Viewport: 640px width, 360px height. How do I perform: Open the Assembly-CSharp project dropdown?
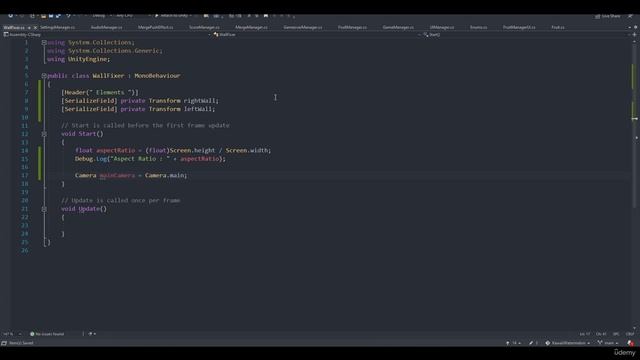[107, 35]
